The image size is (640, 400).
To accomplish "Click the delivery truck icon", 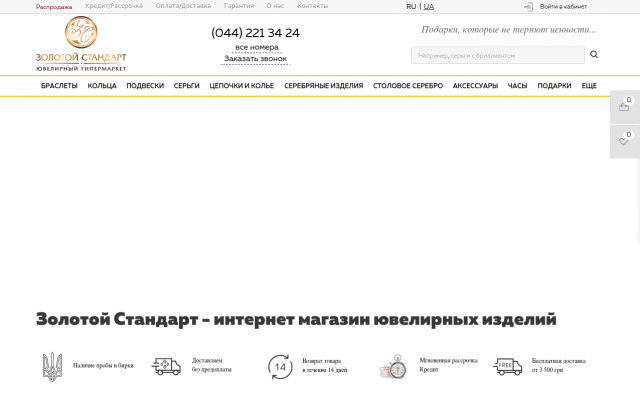I will (x=166, y=366).
